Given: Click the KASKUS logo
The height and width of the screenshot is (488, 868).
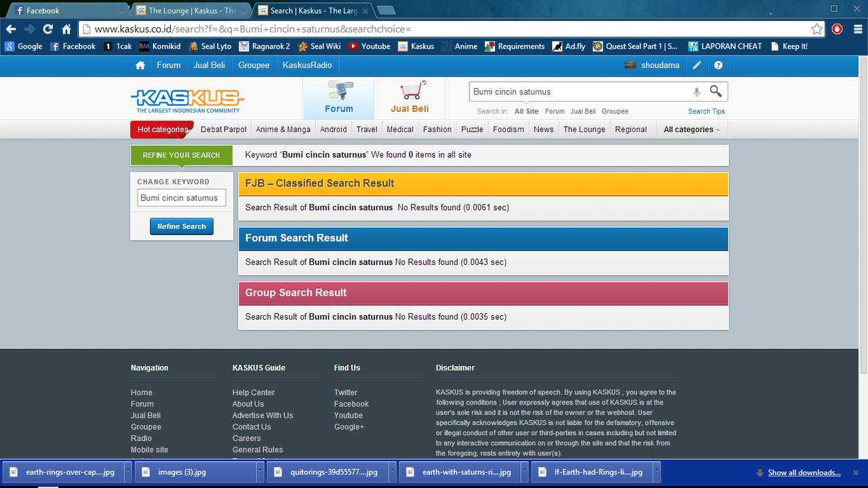Looking at the screenshot, I should 187,101.
